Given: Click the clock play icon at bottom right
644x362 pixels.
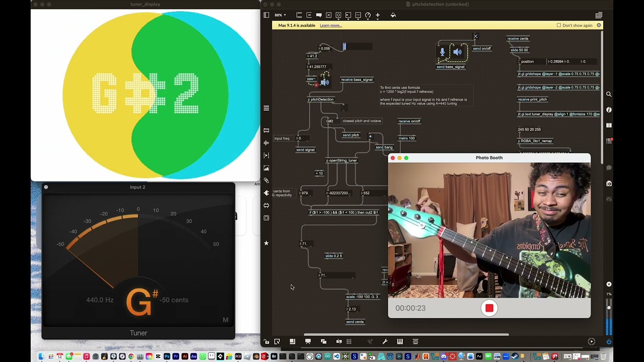Looking at the screenshot, I should (x=591, y=341).
